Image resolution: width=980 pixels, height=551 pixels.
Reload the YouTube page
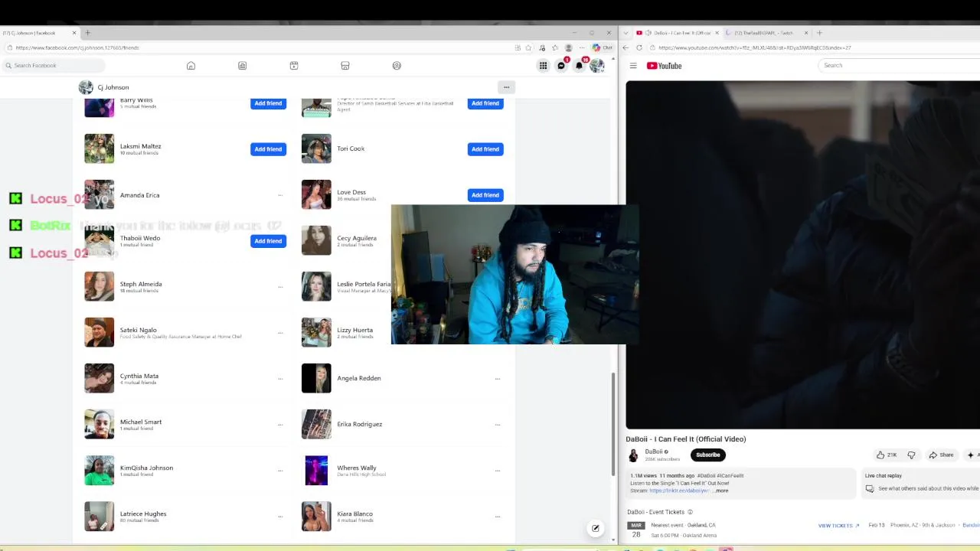click(x=639, y=47)
